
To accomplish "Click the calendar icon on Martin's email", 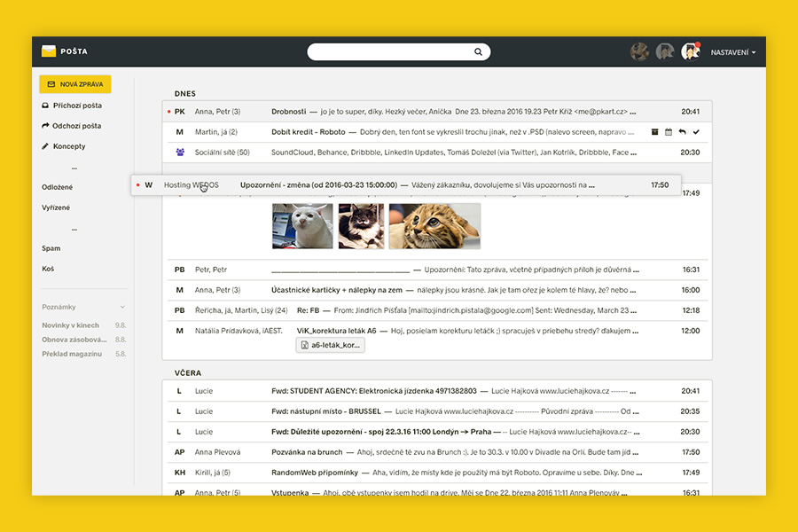I will tap(669, 132).
